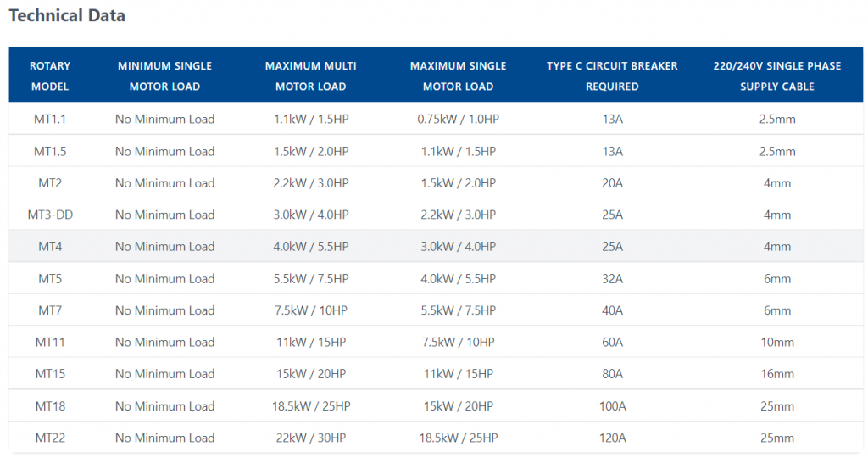Select the MT11 model cell
The image size is (868, 458).
click(50, 343)
